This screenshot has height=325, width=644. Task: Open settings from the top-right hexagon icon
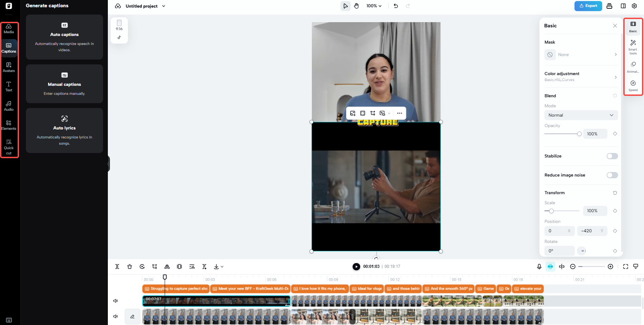(634, 6)
